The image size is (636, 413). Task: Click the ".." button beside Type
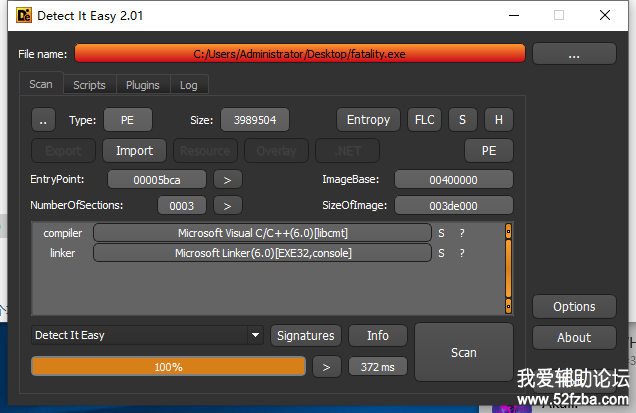coord(43,121)
